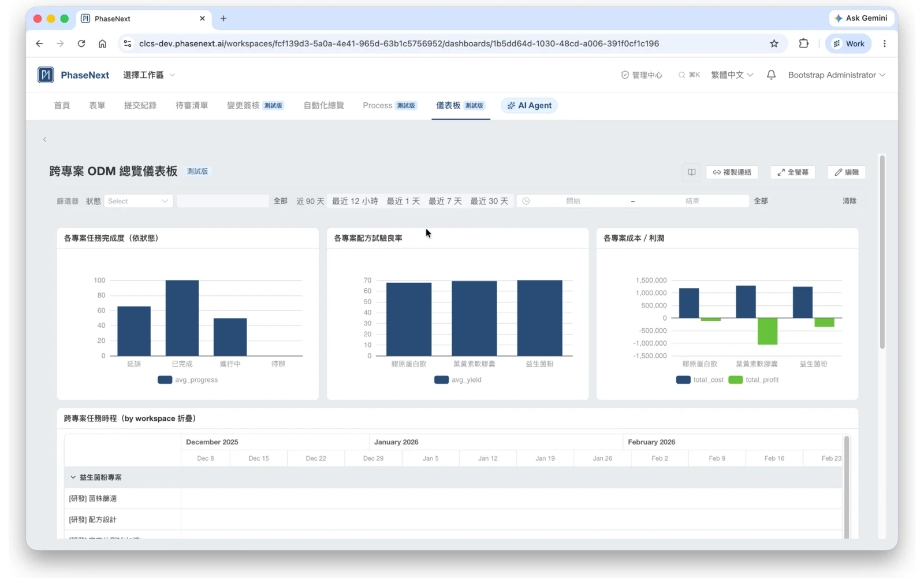924x578 pixels.
Task: Click the 已完成 bar in task chart
Action: coord(182,318)
